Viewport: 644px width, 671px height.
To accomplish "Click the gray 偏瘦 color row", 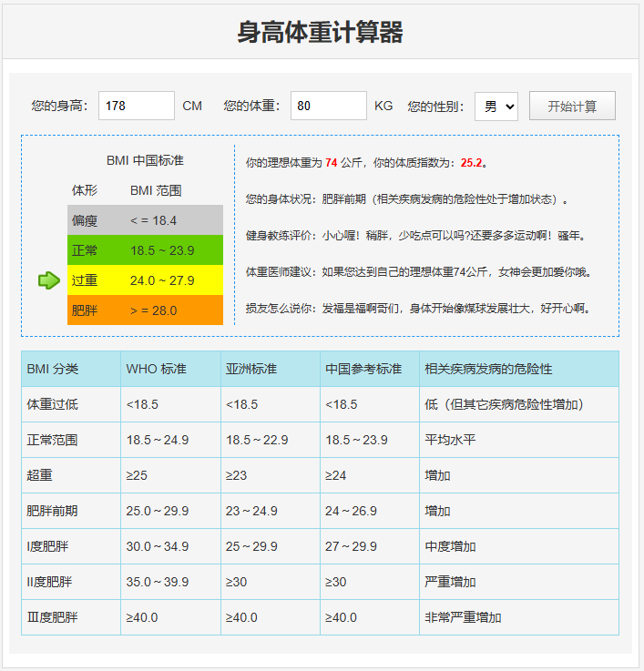I will [x=145, y=220].
